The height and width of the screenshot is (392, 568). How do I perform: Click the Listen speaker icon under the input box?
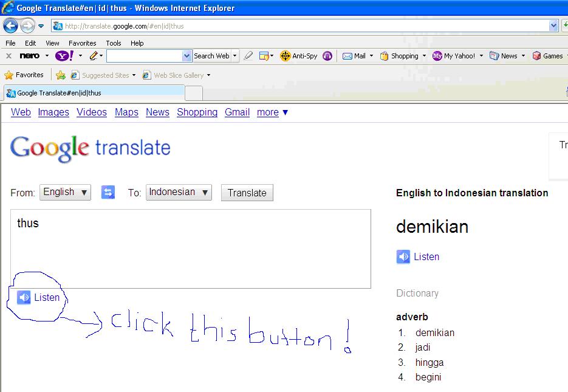(x=24, y=297)
